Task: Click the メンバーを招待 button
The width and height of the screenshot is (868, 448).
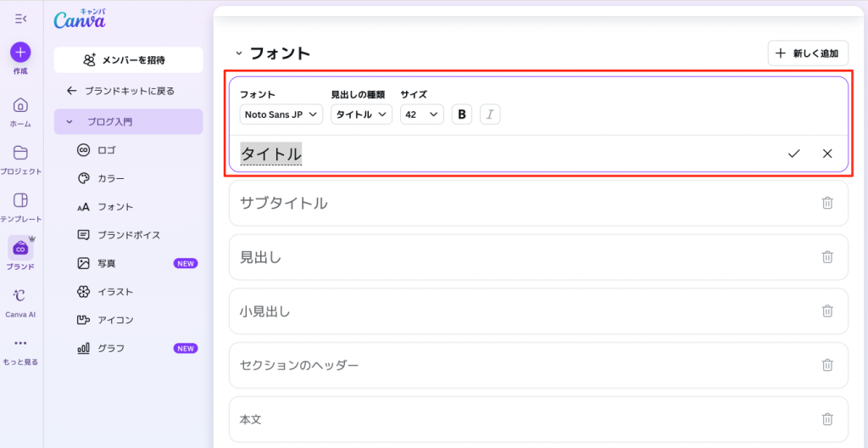Action: tap(128, 60)
